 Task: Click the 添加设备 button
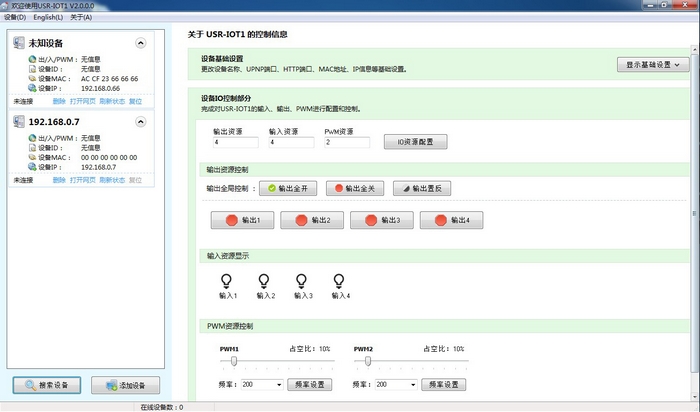tap(125, 385)
